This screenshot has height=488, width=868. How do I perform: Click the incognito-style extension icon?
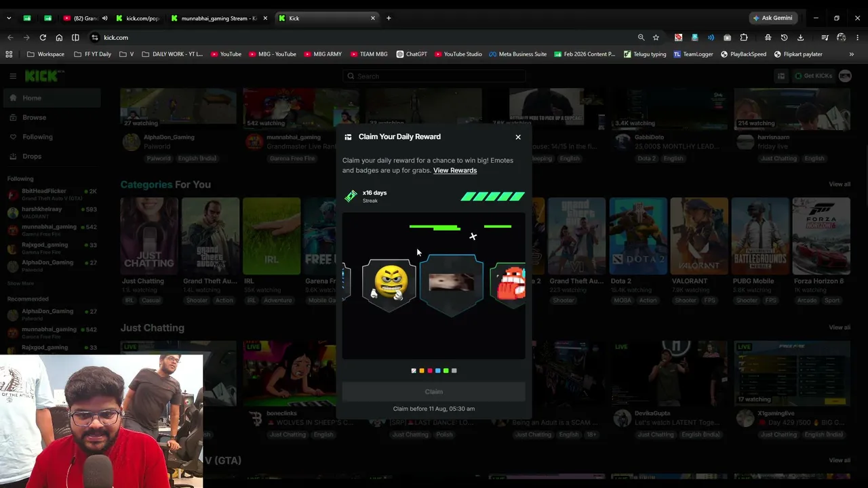click(x=768, y=37)
